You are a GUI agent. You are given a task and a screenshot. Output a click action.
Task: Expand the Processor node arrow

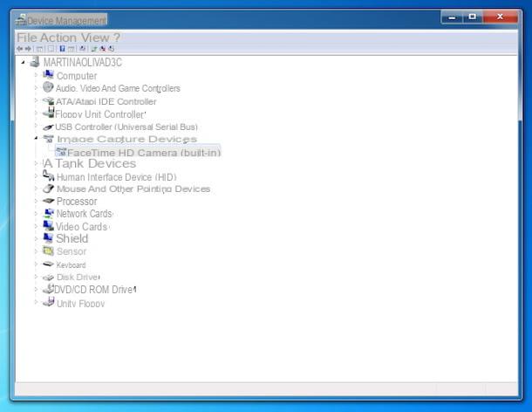(36, 201)
